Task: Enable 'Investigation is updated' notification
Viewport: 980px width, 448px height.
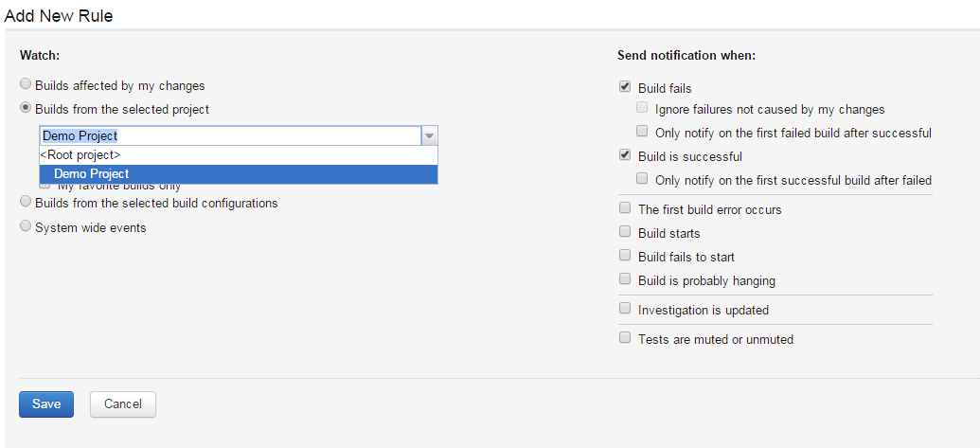Action: (x=625, y=309)
